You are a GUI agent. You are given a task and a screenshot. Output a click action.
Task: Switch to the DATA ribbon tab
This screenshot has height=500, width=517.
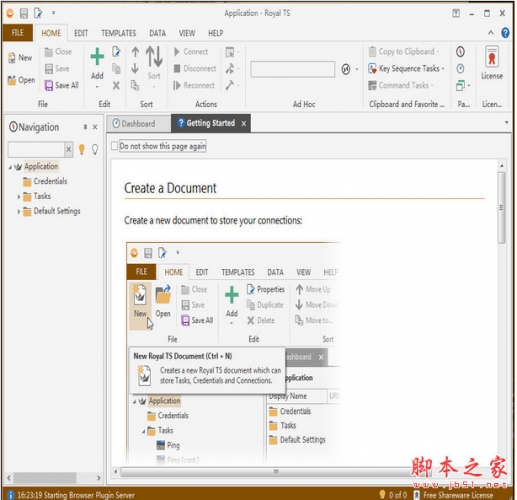157,33
